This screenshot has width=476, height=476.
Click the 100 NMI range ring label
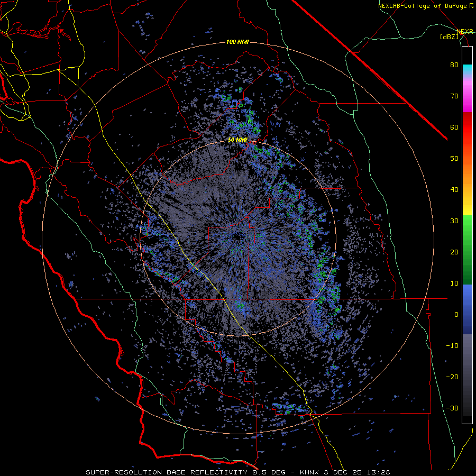(237, 42)
